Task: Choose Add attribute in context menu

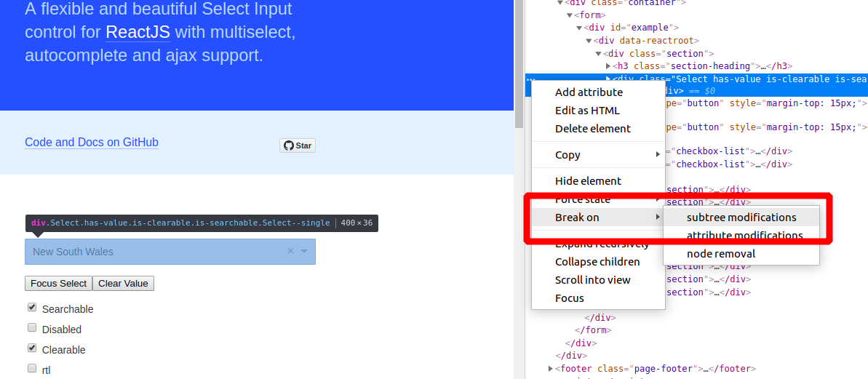Action: (598, 92)
